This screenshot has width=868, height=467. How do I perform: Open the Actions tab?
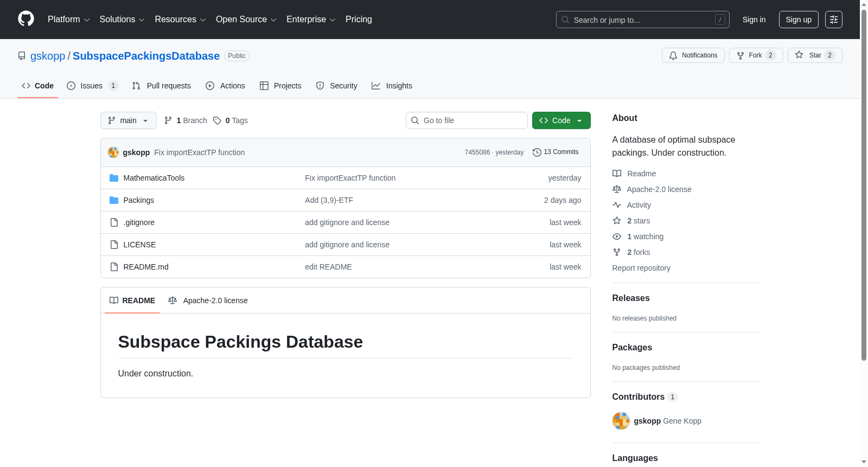click(226, 86)
